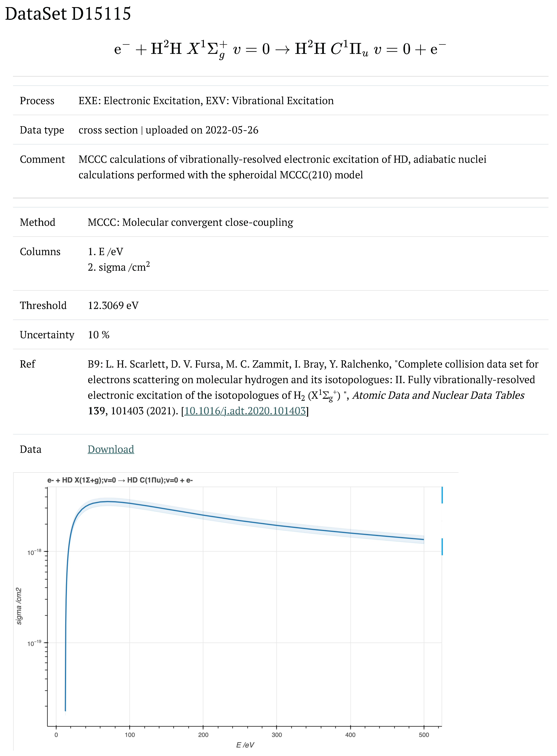The width and height of the screenshot is (557, 756).
Task: Click the Download data link
Action: point(111,449)
